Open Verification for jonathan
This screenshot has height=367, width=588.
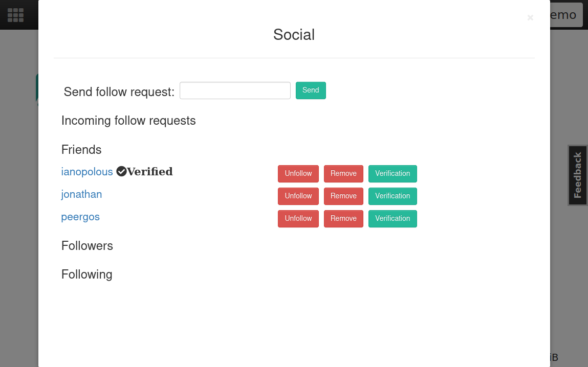tap(393, 196)
